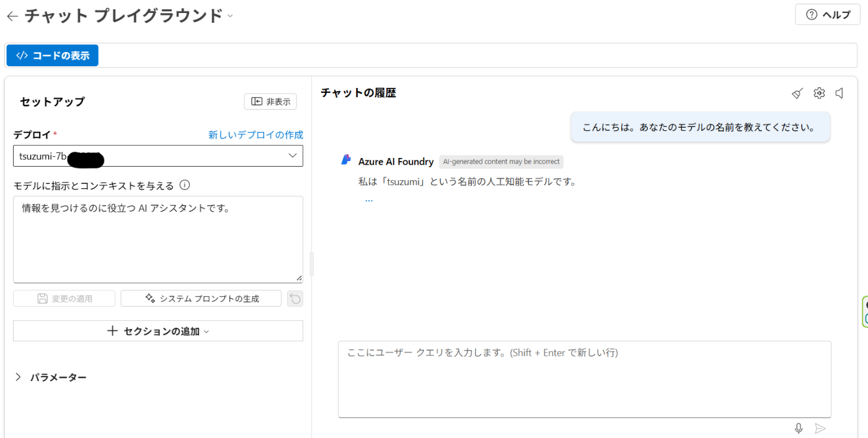Click the resize grip of system message box

click(x=299, y=279)
